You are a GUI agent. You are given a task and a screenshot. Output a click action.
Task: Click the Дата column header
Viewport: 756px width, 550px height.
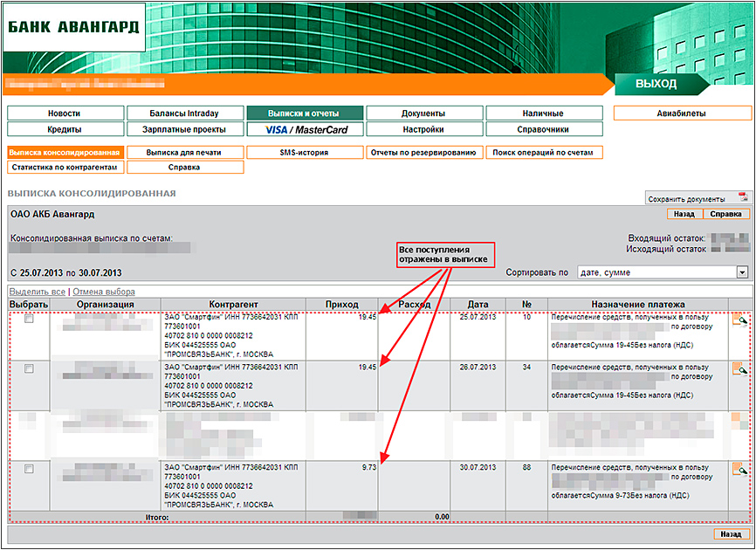click(x=478, y=304)
